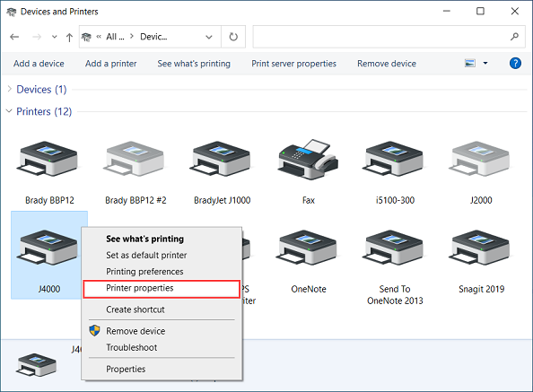This screenshot has width=533, height=392.
Task: Open the address bar history dropdown
Action: tap(209, 37)
